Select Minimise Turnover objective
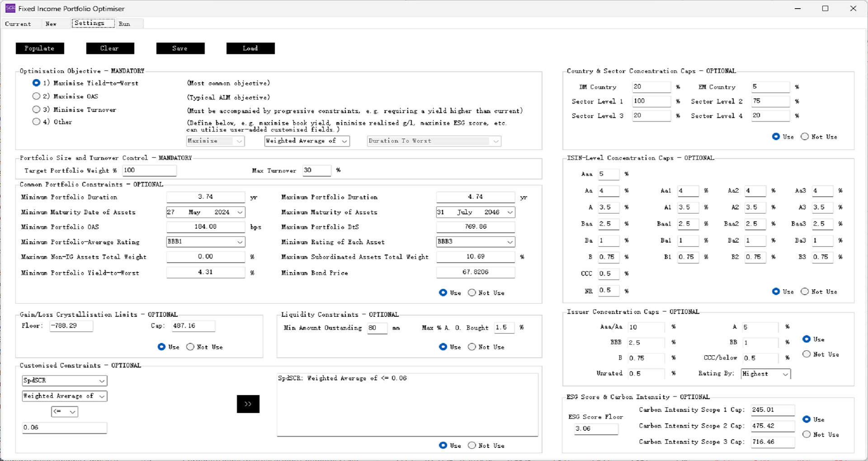Screen dimensions: 868x461 click(37, 109)
